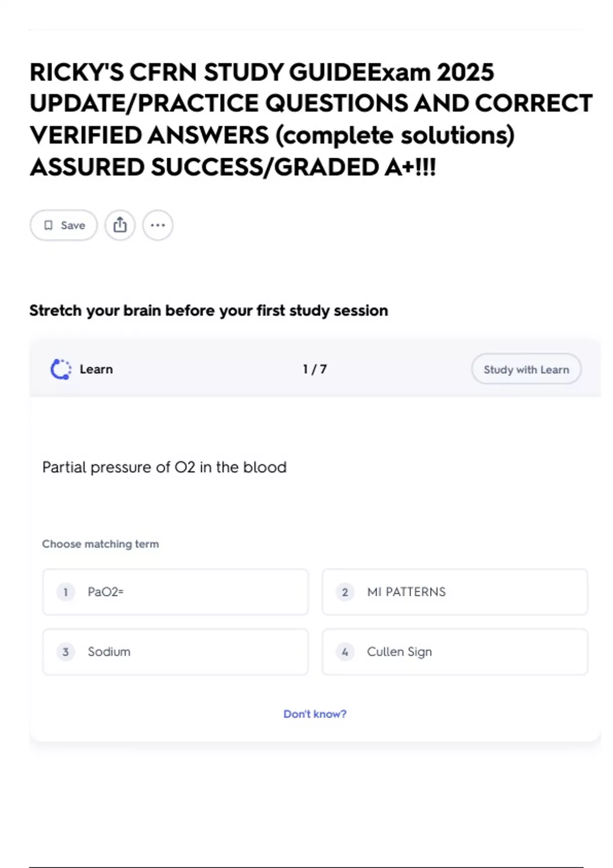Click the Save label text
Image resolution: width=613 pixels, height=868 pixels.
73,225
